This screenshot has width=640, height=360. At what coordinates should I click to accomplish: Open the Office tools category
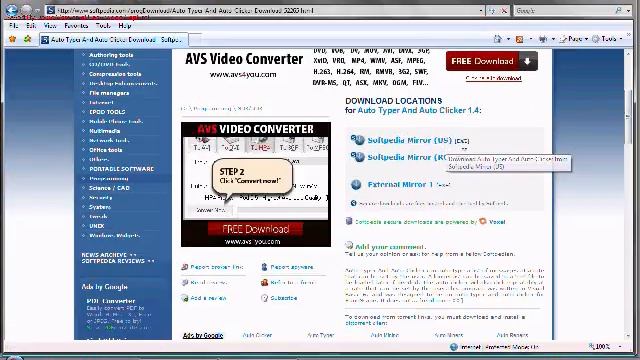tap(106, 150)
